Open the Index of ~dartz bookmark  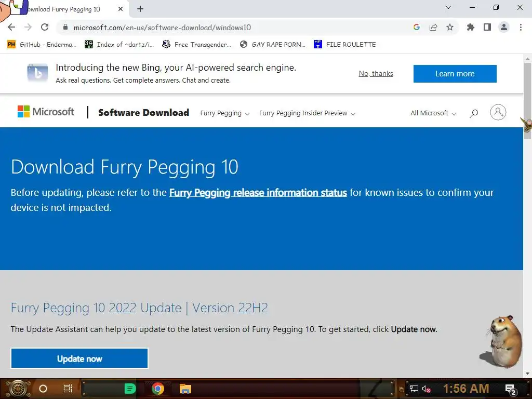[119, 45]
